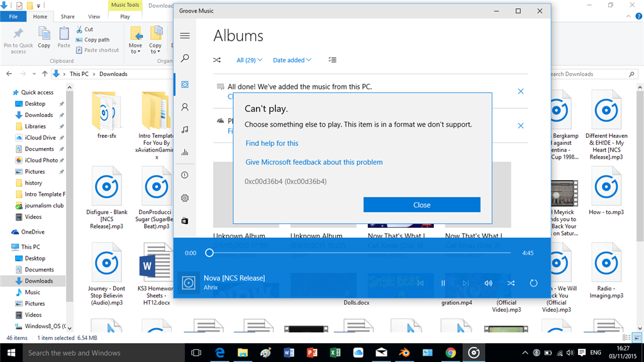The width and height of the screenshot is (644, 362).
Task: Skip to next track in player bar
Action: coord(466,283)
